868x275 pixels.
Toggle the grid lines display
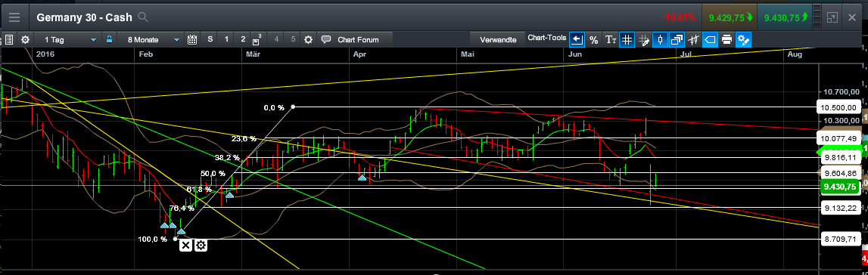pos(627,40)
